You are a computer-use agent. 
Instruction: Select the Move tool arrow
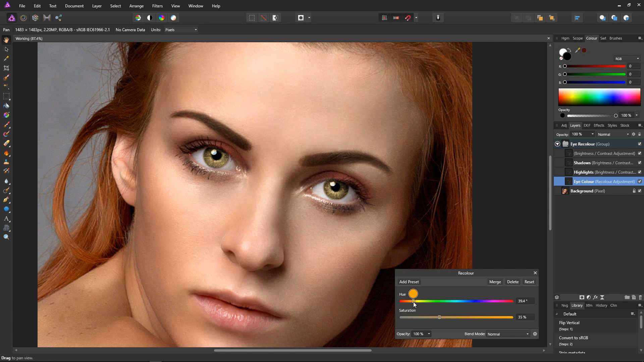6,49
